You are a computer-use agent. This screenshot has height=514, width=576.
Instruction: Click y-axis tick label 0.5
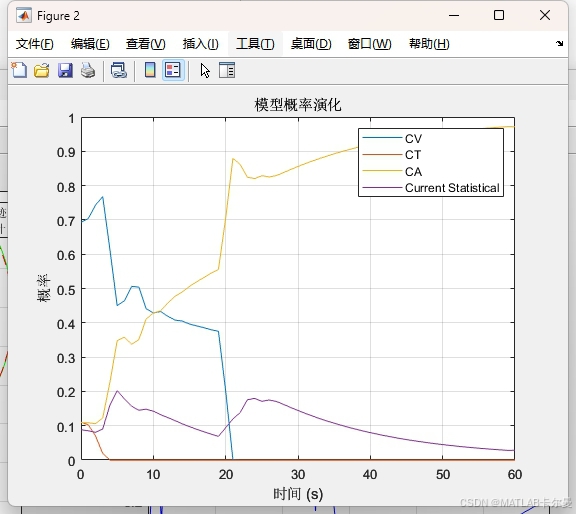coord(66,290)
